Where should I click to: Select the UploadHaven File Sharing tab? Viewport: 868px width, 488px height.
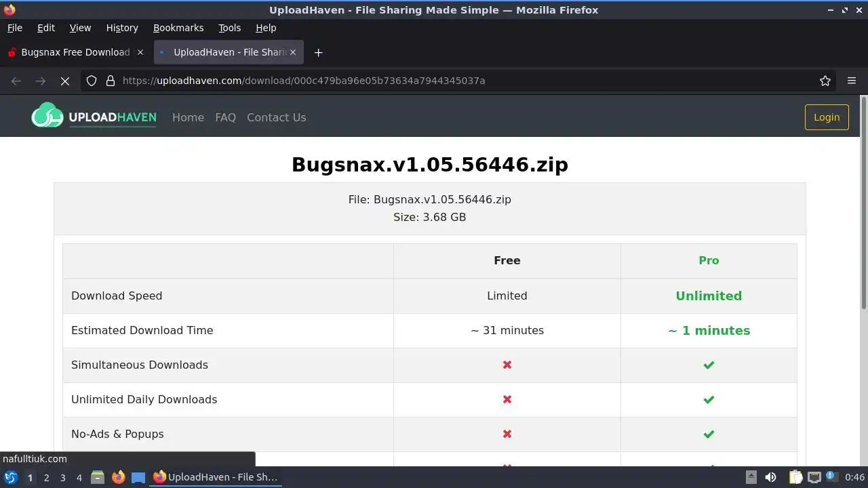(229, 52)
